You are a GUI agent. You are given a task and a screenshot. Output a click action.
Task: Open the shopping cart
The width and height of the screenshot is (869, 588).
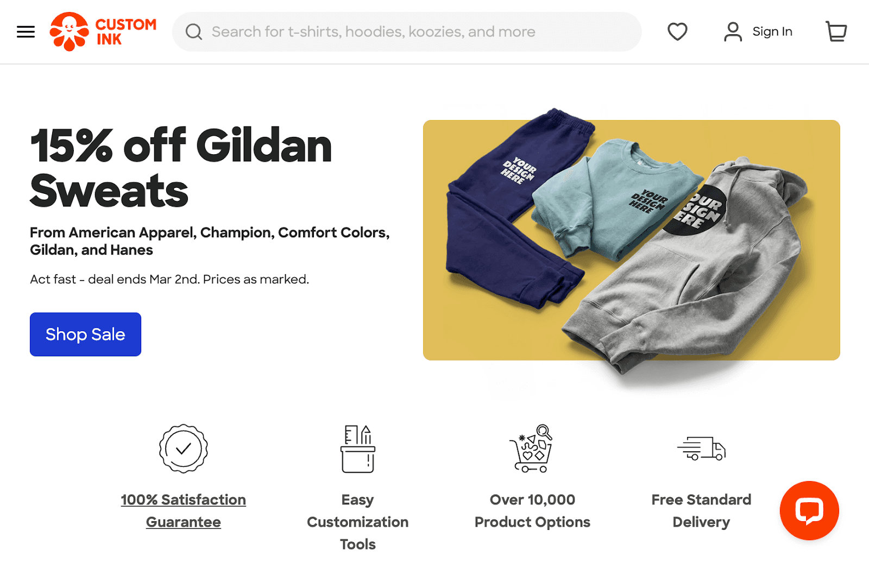(836, 31)
